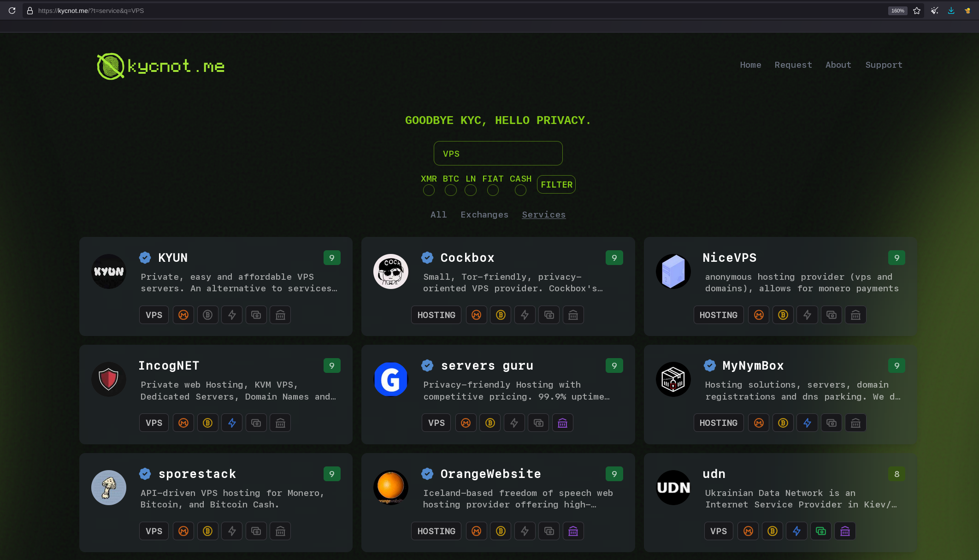The height and width of the screenshot is (560, 979).
Task: Select the Exchanges category tab
Action: [484, 215]
